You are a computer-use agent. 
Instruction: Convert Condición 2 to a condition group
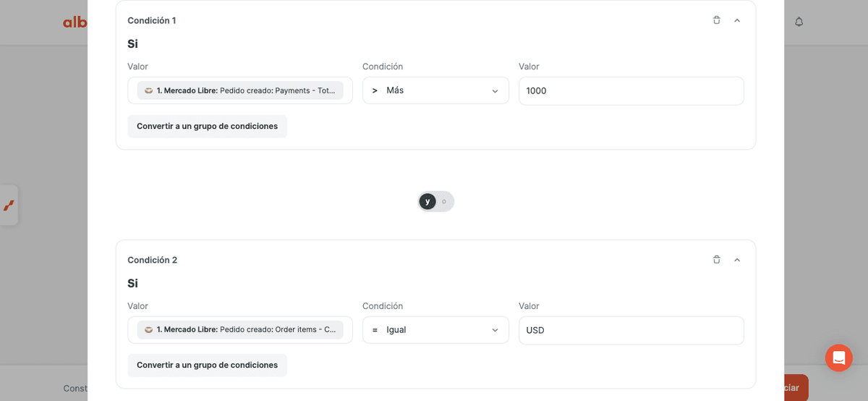[207, 366]
